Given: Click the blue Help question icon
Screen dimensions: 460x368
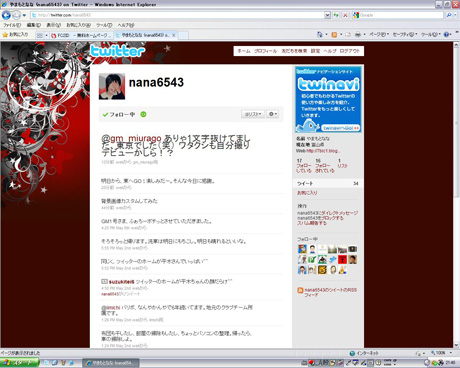Looking at the screenshot, I should 447,34.
